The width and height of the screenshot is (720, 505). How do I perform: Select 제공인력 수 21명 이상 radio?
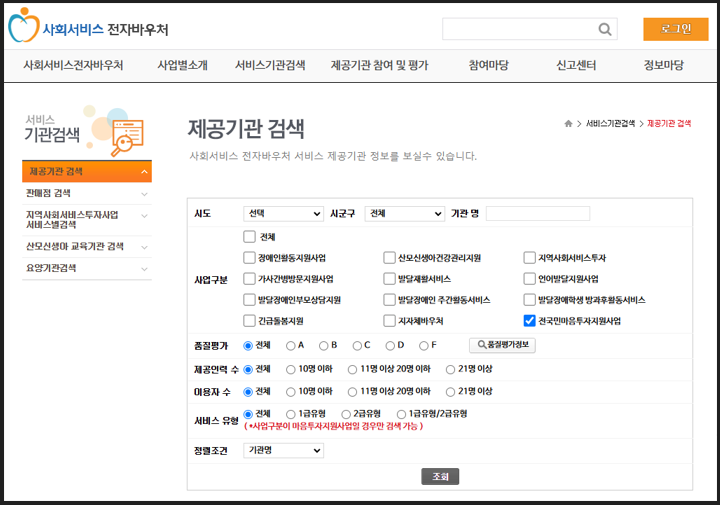click(450, 370)
